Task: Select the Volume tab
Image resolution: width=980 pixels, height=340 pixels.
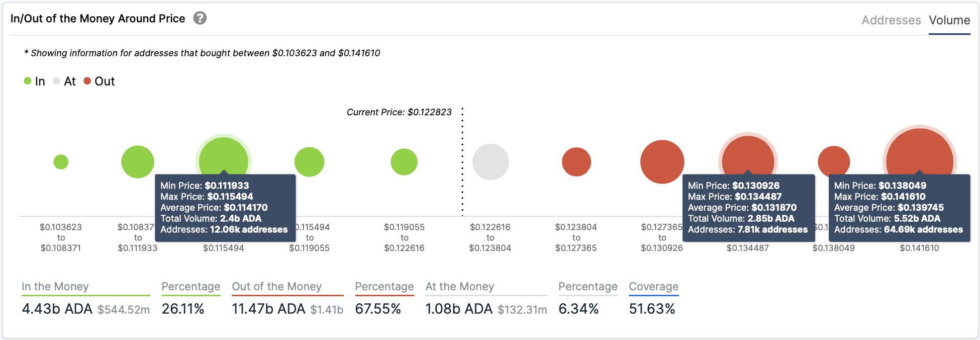Action: point(949,20)
